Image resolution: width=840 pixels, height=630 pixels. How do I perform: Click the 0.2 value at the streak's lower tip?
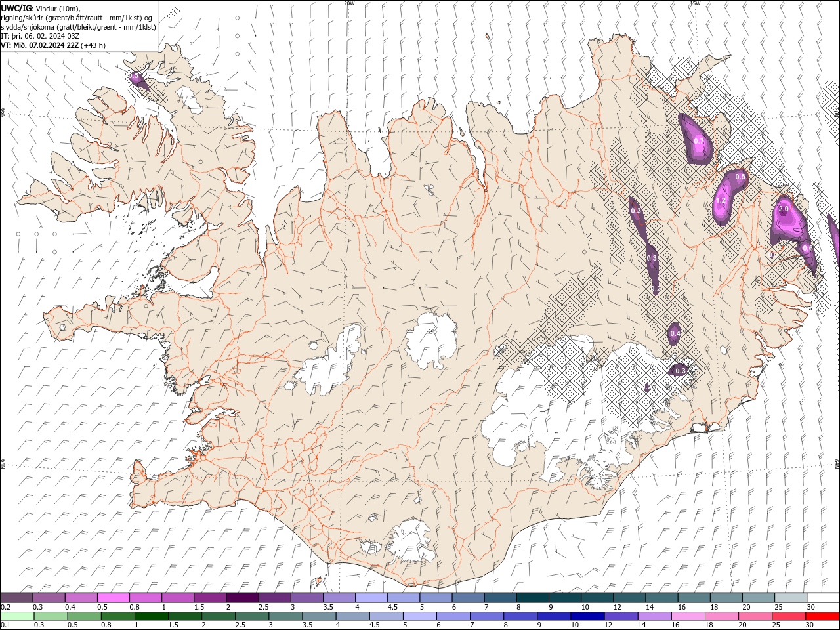[656, 289]
